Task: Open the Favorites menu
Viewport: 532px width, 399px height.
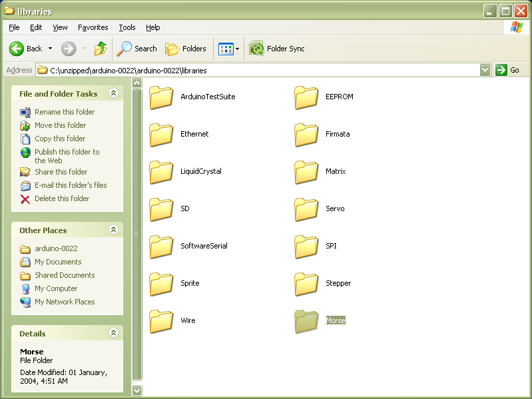Action: pyautogui.click(x=93, y=27)
